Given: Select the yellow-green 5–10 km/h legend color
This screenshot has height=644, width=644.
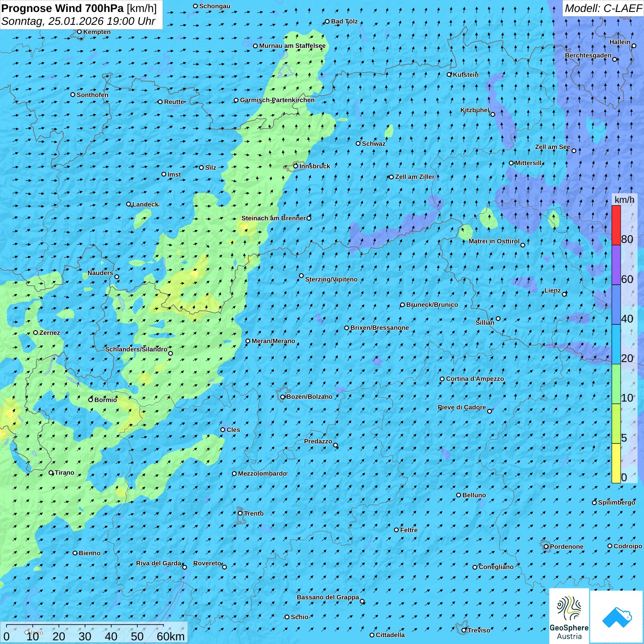Looking at the screenshot, I should (x=616, y=424).
